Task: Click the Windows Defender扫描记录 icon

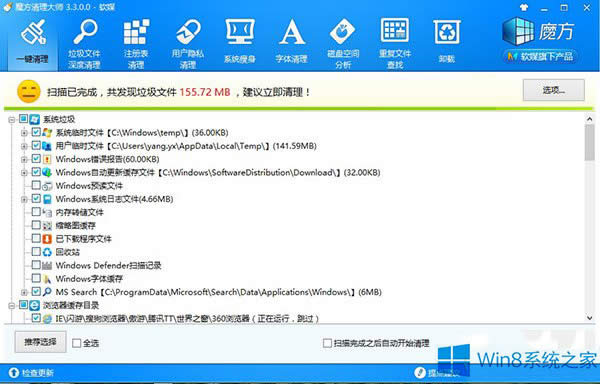Action: coord(47,265)
